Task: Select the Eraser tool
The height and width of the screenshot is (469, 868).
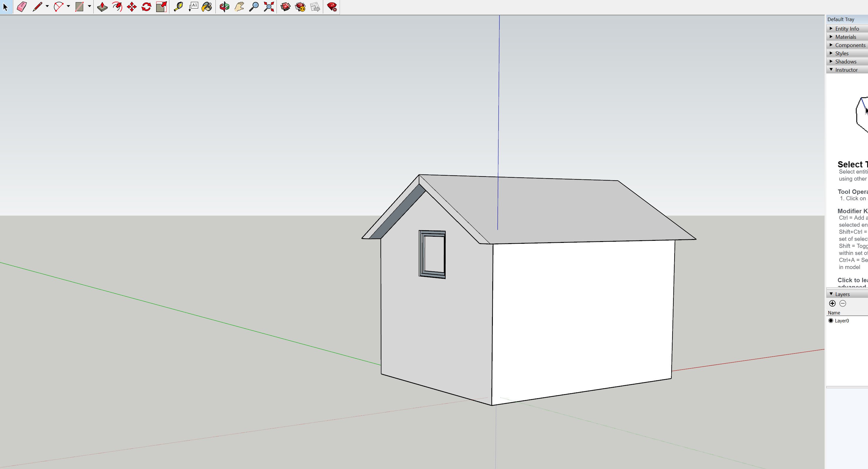Action: tap(21, 7)
